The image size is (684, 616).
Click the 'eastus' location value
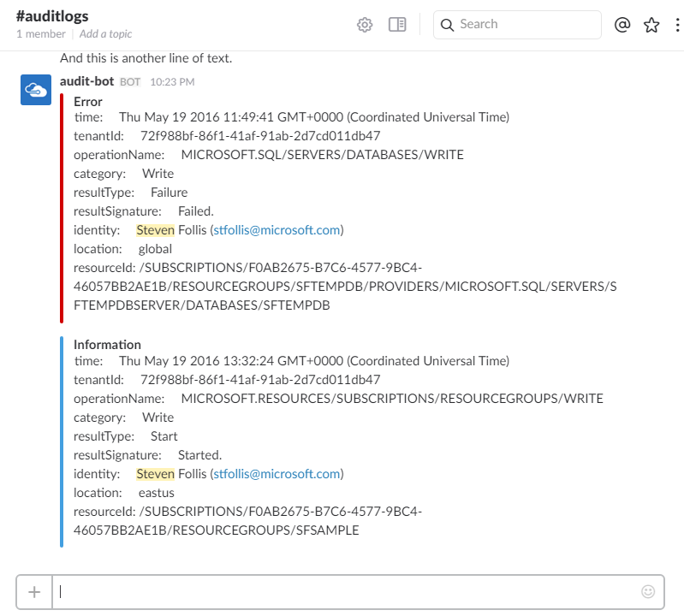pos(156,493)
